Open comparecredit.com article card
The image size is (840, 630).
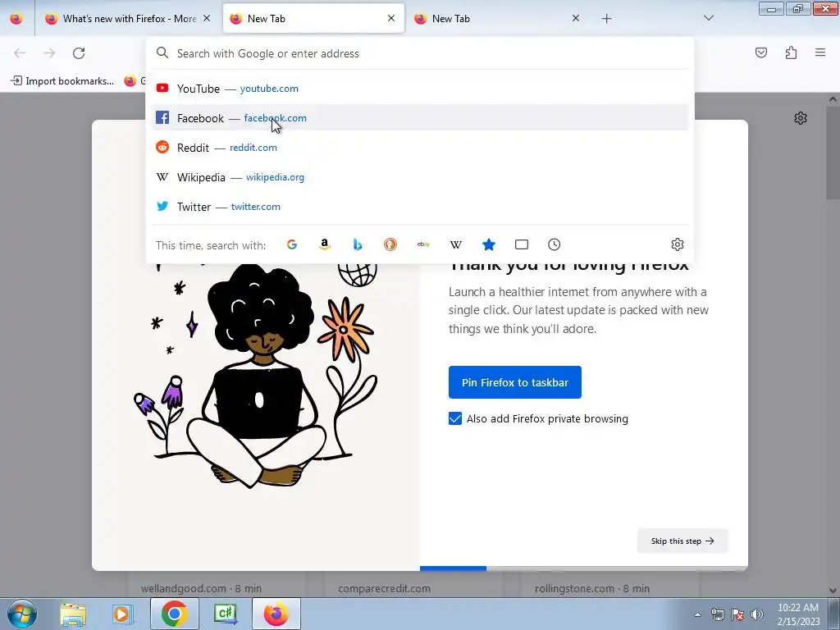click(413, 584)
